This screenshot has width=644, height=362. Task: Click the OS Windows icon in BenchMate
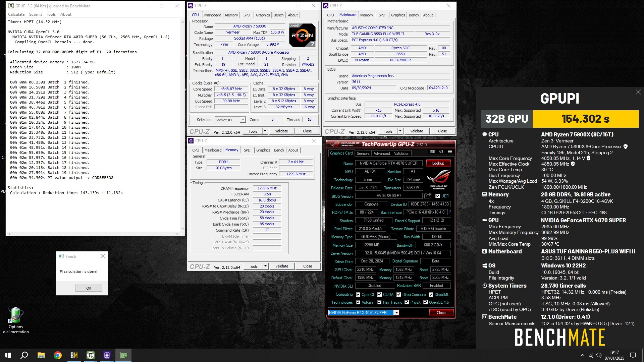click(x=484, y=265)
